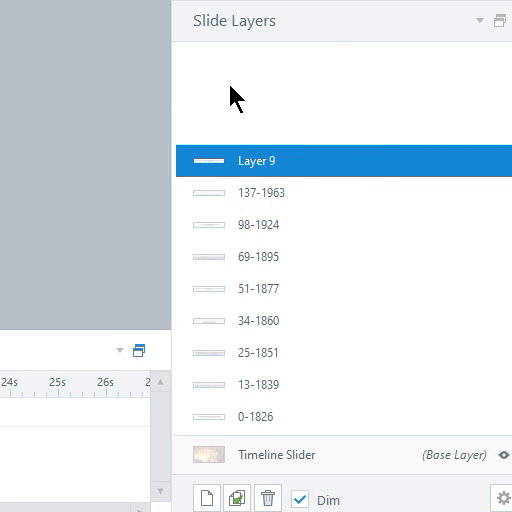Screen dimensions: 512x512
Task: Click the 24s mark on timeline ruler
Action: click(x=9, y=382)
